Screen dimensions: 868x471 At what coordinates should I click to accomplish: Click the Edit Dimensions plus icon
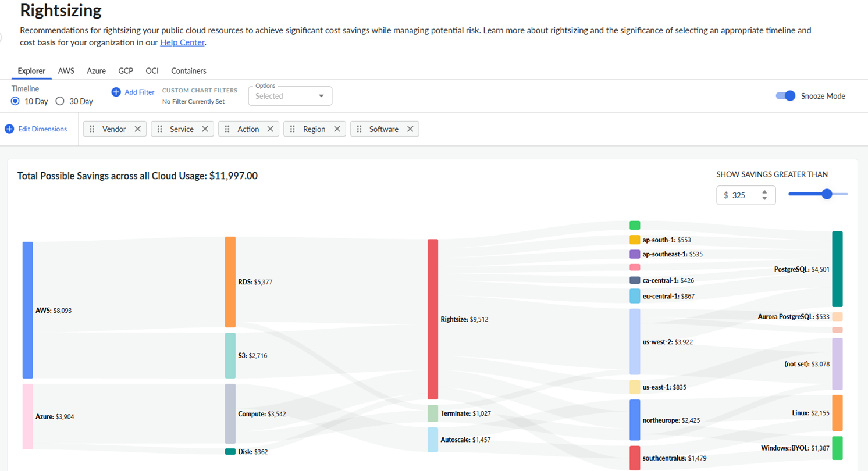pyautogui.click(x=9, y=129)
